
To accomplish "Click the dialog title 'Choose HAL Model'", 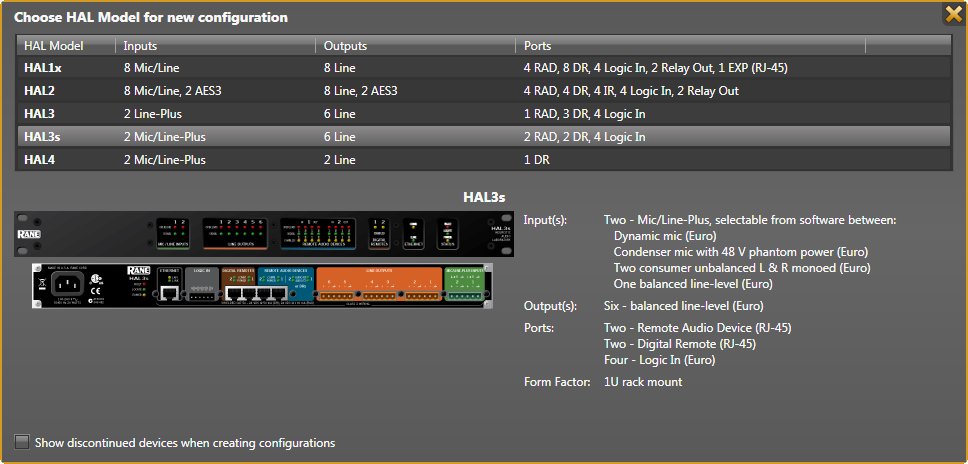I will coord(151,17).
